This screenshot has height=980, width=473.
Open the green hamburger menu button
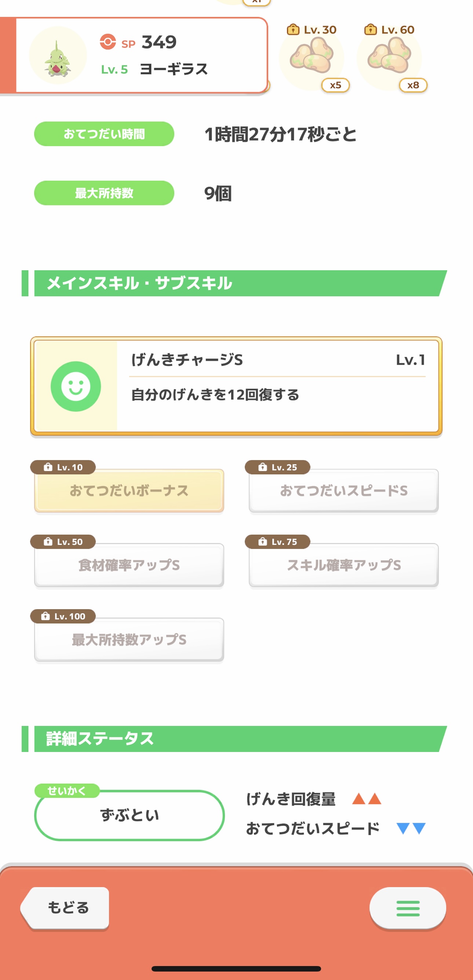tap(408, 908)
